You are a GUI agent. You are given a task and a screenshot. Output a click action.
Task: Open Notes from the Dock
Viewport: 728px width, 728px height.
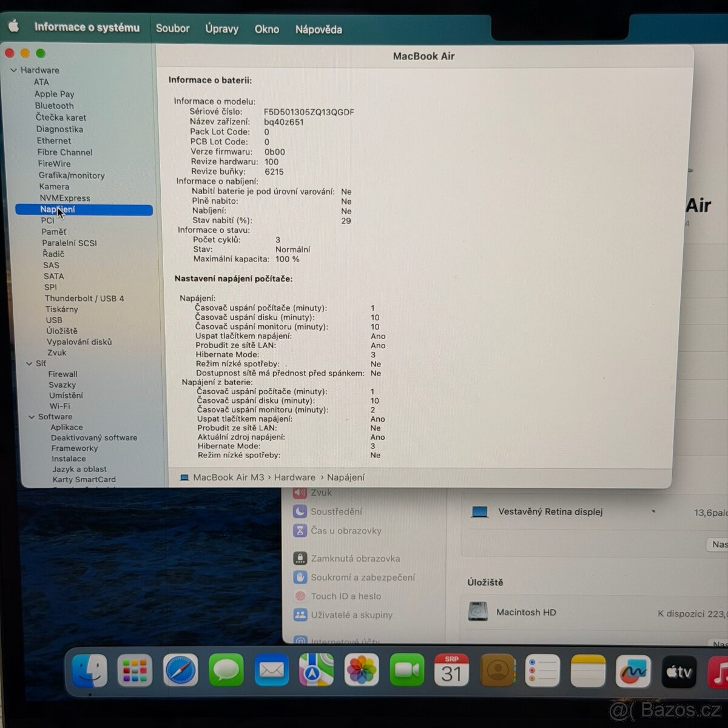coord(588,671)
